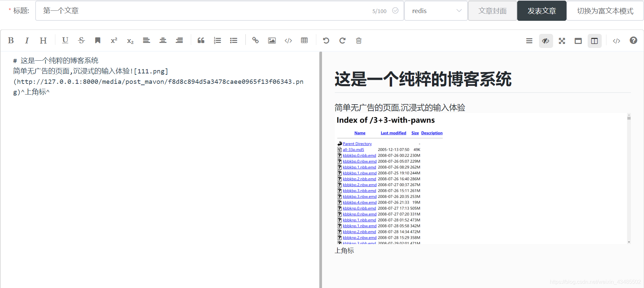Toggle fullscreen editing mode
This screenshot has width=644, height=288.
[x=562, y=41]
